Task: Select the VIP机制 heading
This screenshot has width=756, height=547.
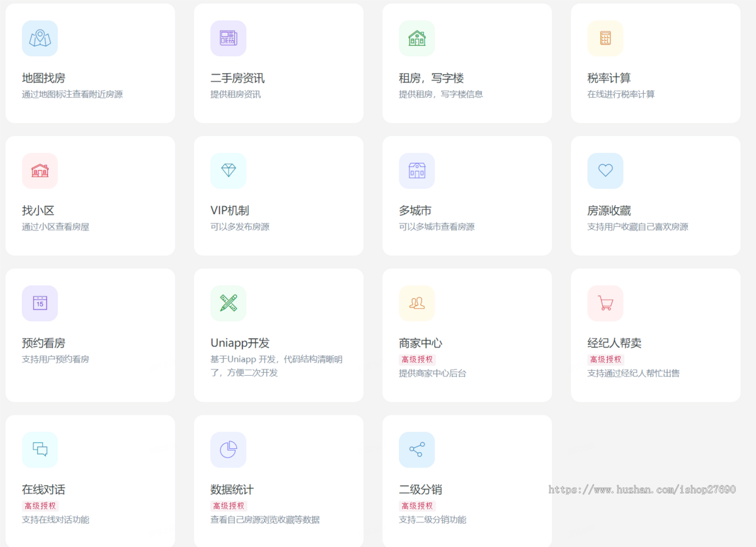Action: pos(230,210)
